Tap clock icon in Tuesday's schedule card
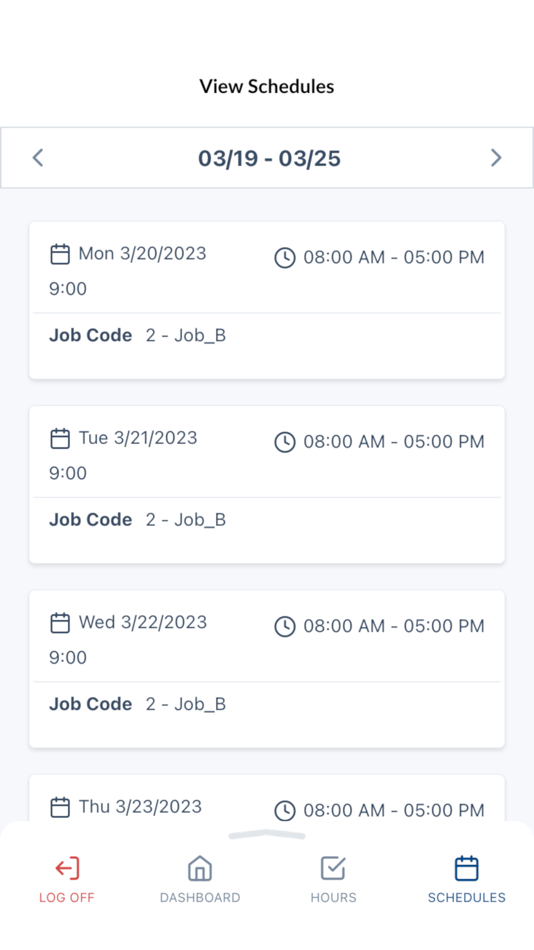The width and height of the screenshot is (534, 950). (x=285, y=442)
